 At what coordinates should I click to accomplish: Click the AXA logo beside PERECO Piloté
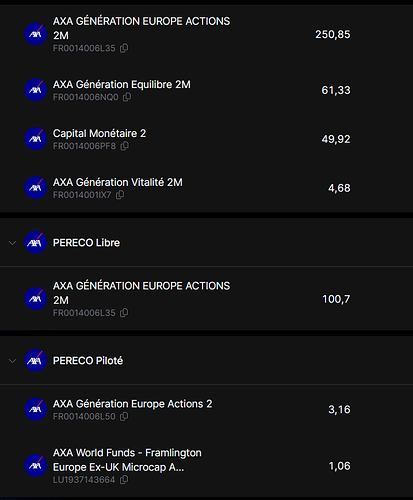(x=36, y=360)
